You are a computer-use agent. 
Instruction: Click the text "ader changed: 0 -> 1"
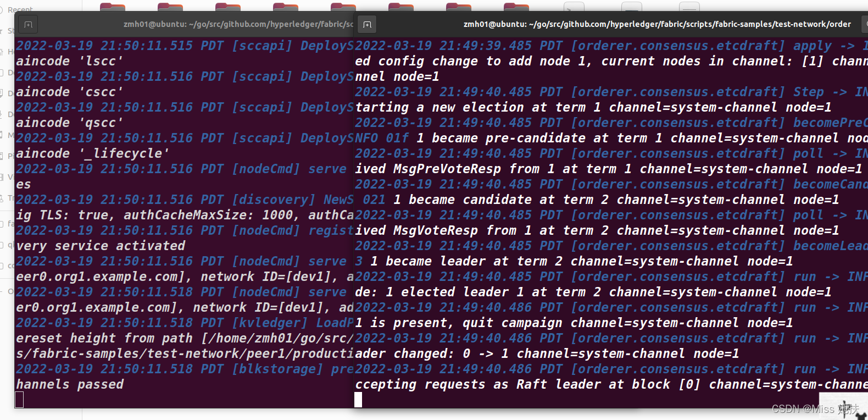tap(432, 353)
